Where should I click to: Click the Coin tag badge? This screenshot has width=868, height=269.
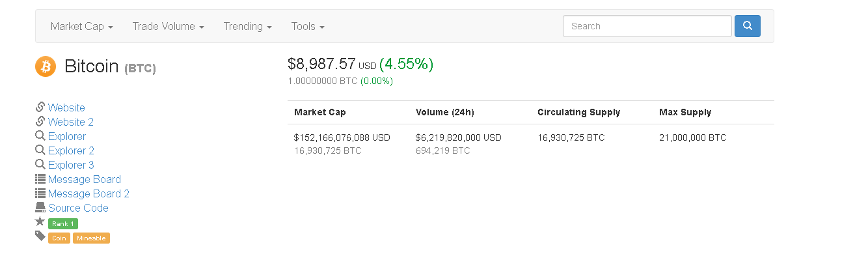59,238
